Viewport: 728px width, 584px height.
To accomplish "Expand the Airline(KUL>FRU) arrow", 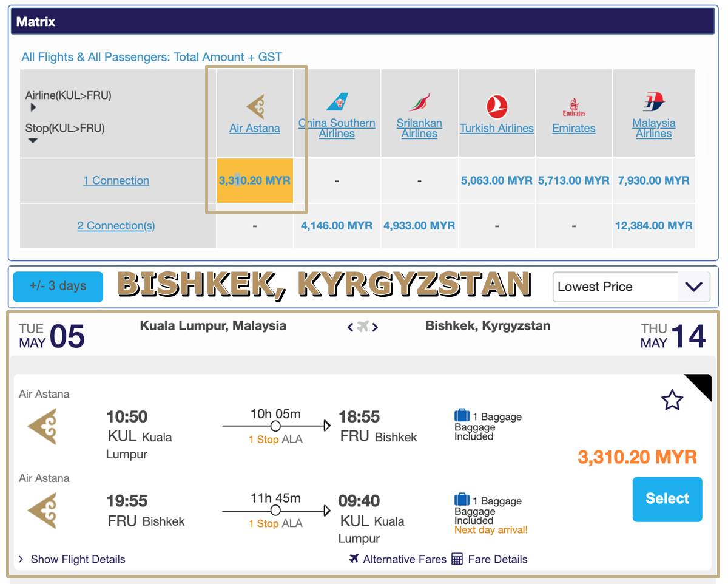I will pyautogui.click(x=33, y=107).
